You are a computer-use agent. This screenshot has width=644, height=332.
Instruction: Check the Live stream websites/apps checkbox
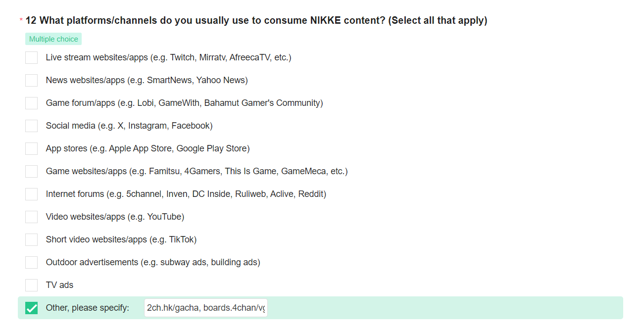(x=31, y=57)
